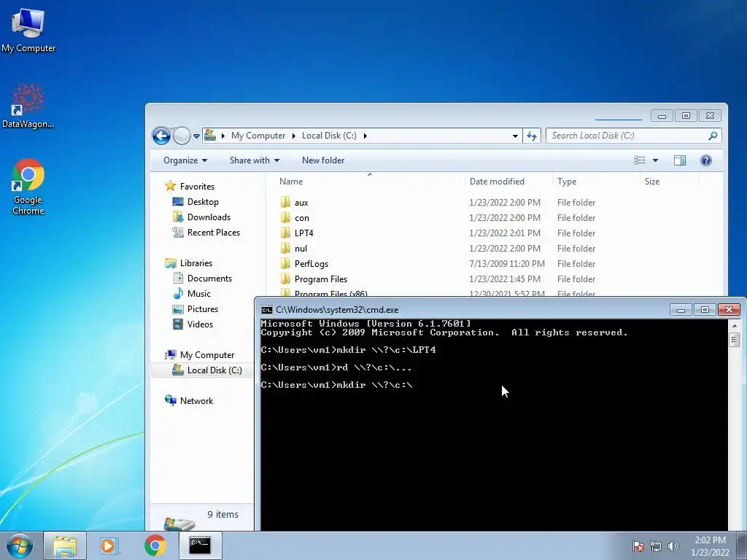Sort files by Name column

point(290,182)
